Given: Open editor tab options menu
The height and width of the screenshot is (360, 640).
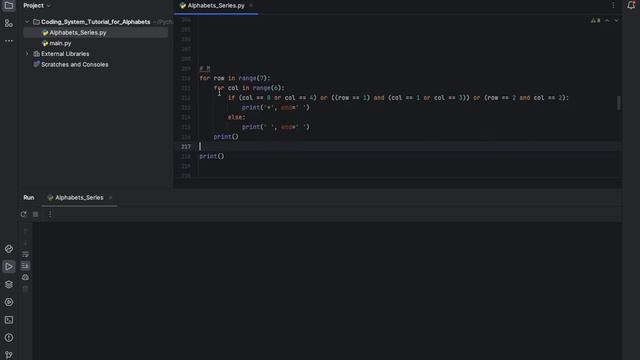Looking at the screenshot, I should coord(613,5).
